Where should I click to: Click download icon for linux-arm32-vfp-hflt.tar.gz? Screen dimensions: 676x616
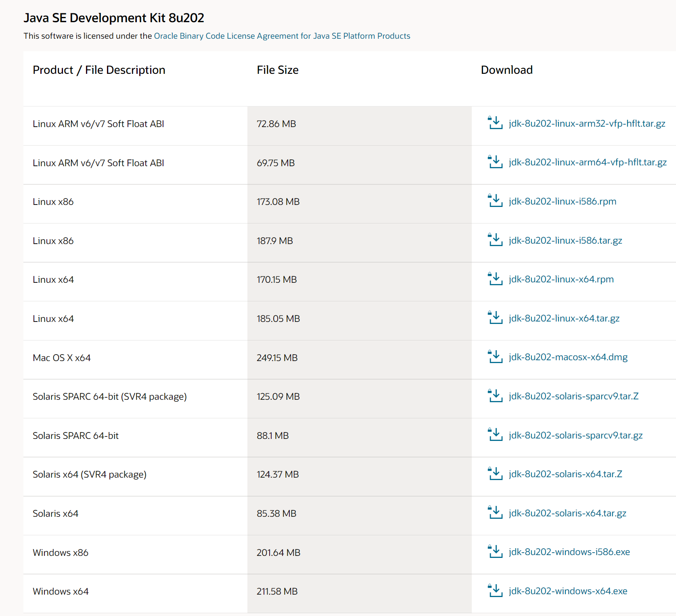click(x=495, y=123)
